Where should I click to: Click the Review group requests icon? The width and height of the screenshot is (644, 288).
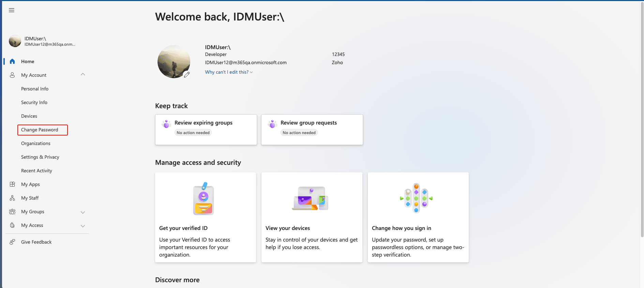point(272,124)
